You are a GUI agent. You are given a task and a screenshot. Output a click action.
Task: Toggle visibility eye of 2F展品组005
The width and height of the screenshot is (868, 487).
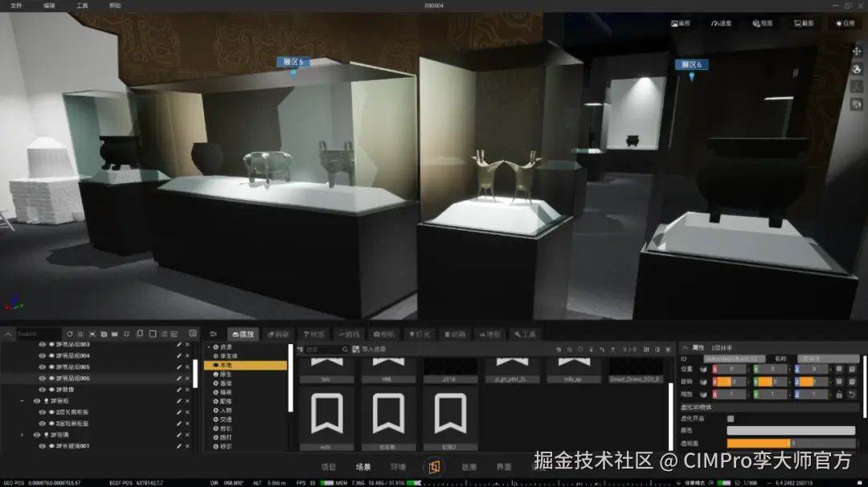(42, 367)
